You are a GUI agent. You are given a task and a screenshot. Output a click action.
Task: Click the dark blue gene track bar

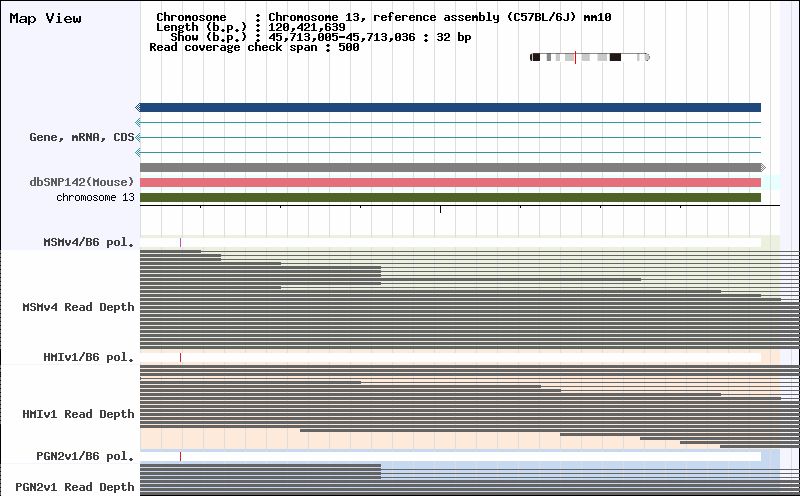pos(451,108)
